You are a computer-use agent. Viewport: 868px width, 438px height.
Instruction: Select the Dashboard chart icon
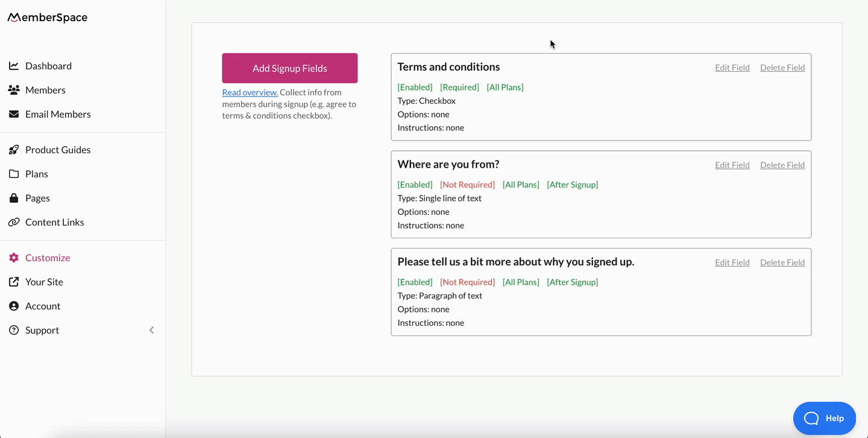pos(13,65)
